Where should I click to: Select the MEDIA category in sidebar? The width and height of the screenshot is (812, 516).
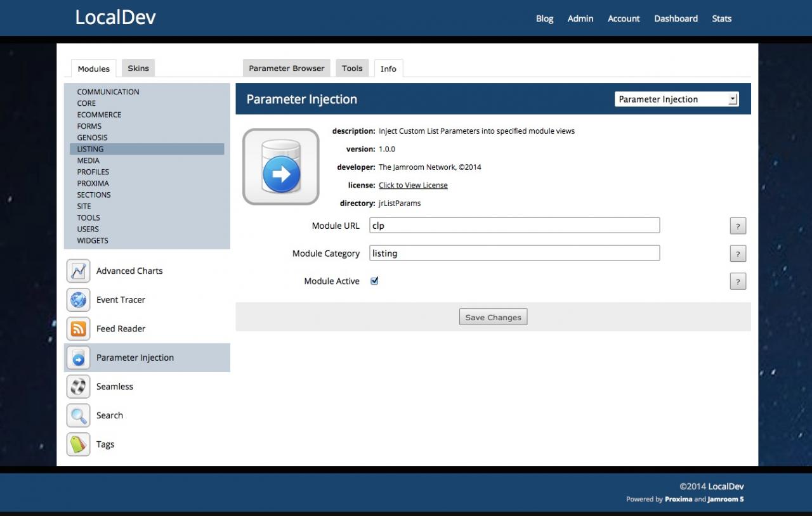click(88, 160)
